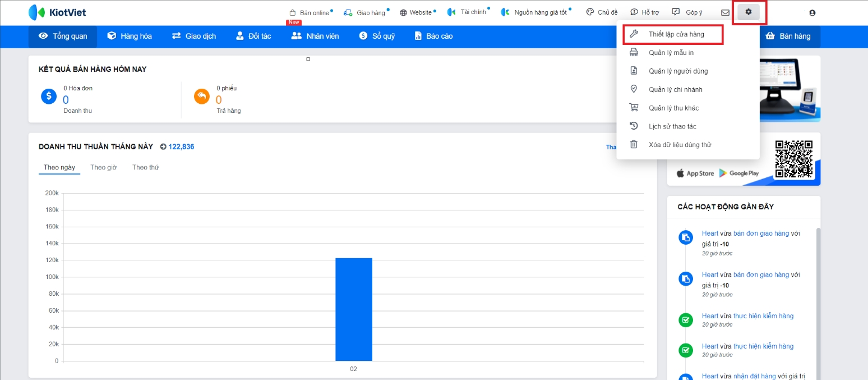
Task: Click the orange return-goods icon
Action: (x=201, y=97)
